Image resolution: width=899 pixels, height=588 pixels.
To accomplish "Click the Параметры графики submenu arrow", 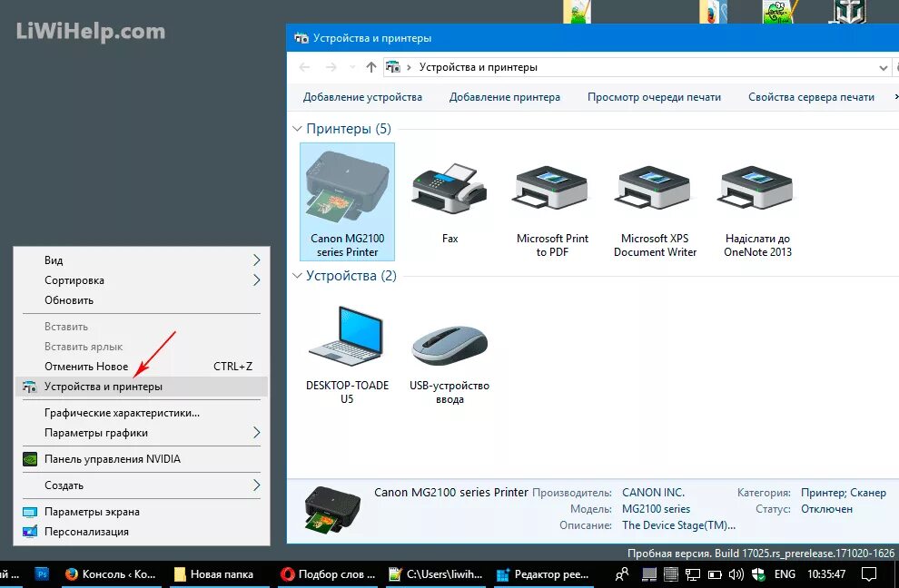I will pos(256,433).
